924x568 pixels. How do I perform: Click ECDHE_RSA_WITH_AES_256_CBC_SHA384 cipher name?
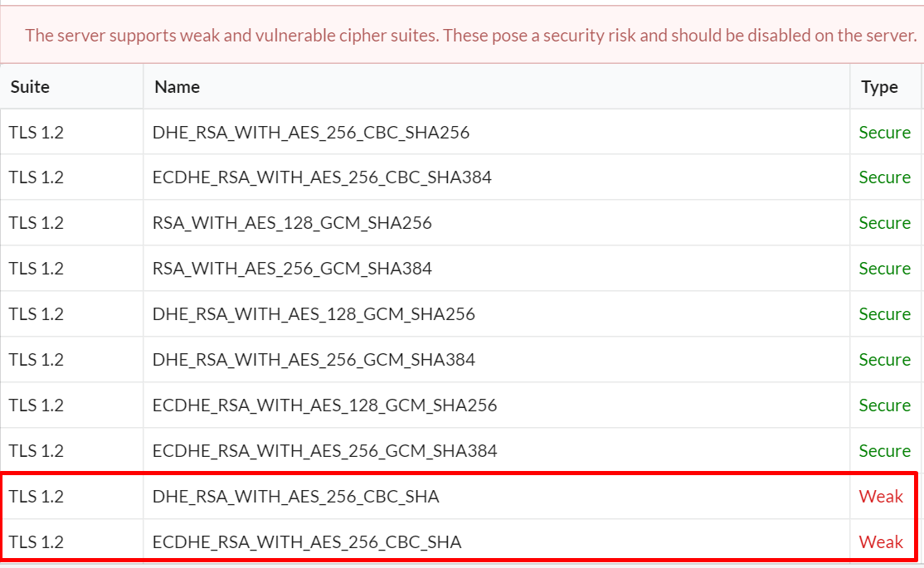pos(322,177)
